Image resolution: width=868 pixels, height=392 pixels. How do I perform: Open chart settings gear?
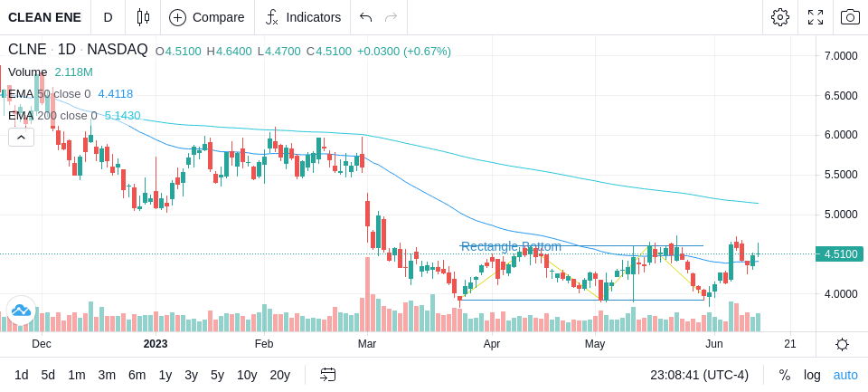780,17
